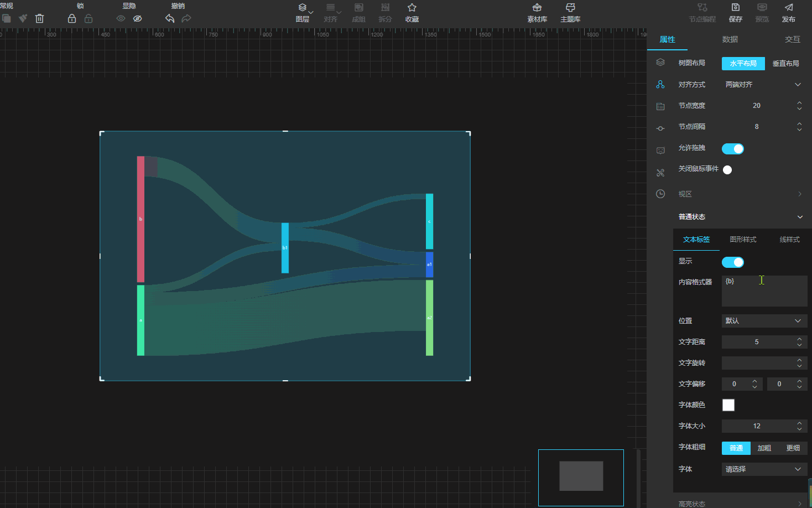This screenshot has width=812, height=508.
Task: Open the 图层 layers dropdown
Action: (x=303, y=13)
